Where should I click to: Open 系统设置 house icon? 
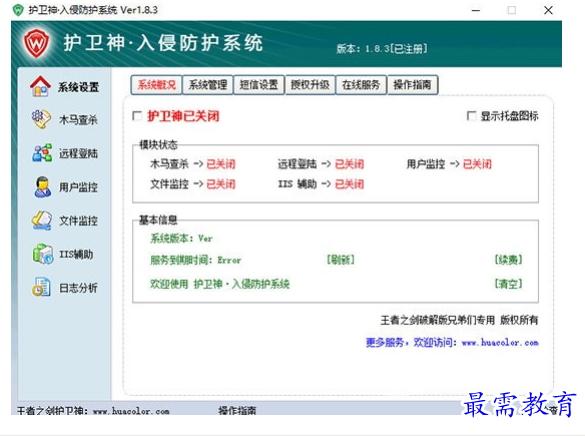click(x=40, y=86)
